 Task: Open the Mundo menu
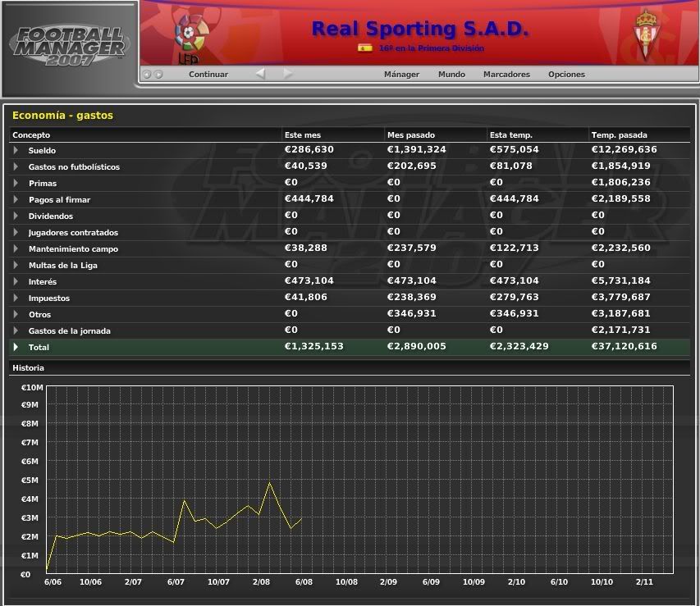point(451,74)
